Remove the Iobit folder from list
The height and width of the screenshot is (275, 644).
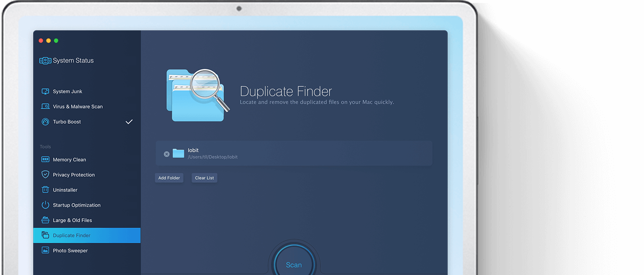166,154
